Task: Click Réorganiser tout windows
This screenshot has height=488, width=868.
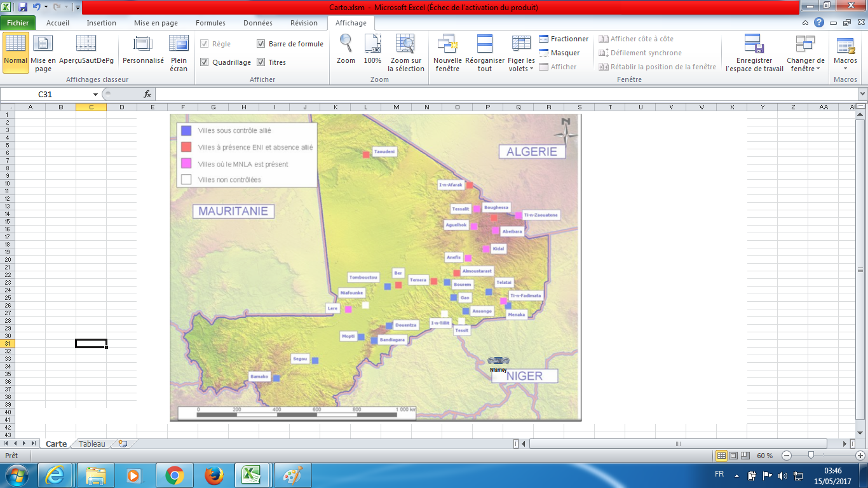Action: [x=485, y=53]
